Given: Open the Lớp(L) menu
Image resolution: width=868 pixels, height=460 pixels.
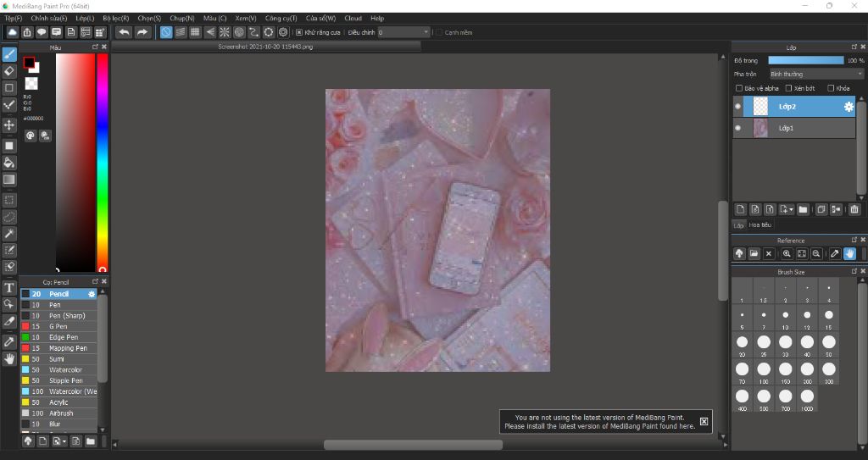Looking at the screenshot, I should pyautogui.click(x=85, y=19).
